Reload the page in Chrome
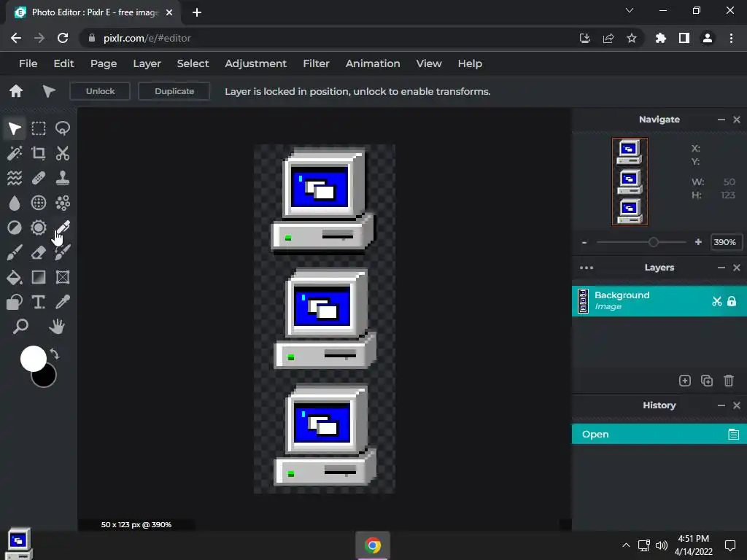This screenshot has height=560, width=747. (x=63, y=38)
